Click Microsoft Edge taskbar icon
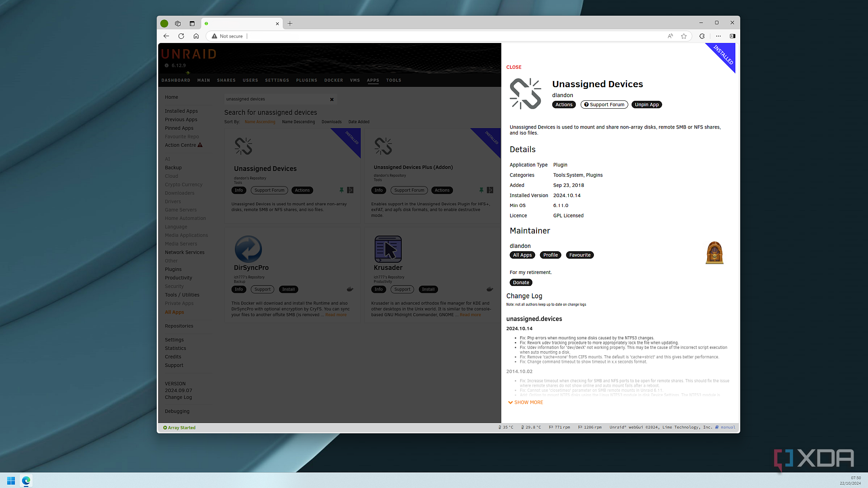 pyautogui.click(x=26, y=481)
